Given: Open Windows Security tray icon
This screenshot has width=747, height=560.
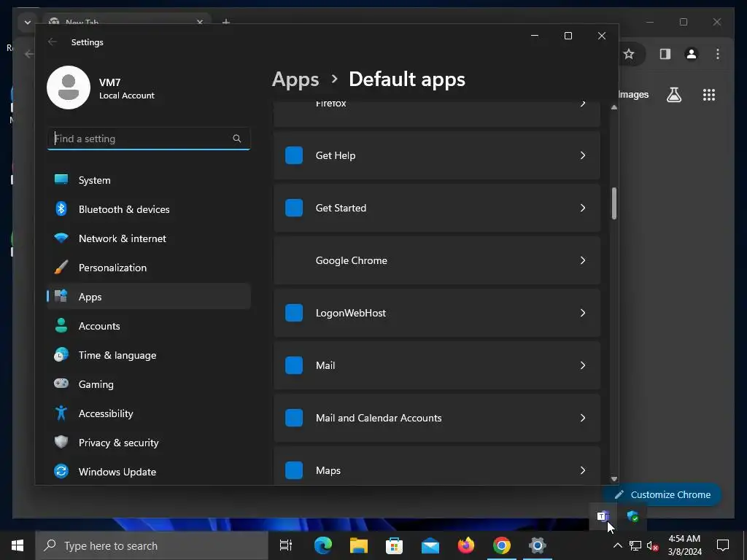Looking at the screenshot, I should coord(632,516).
